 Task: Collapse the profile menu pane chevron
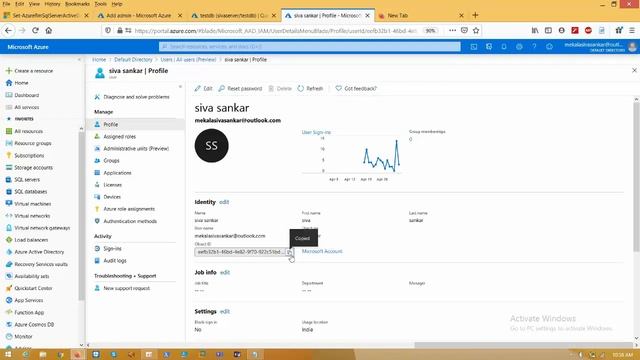[x=180, y=87]
